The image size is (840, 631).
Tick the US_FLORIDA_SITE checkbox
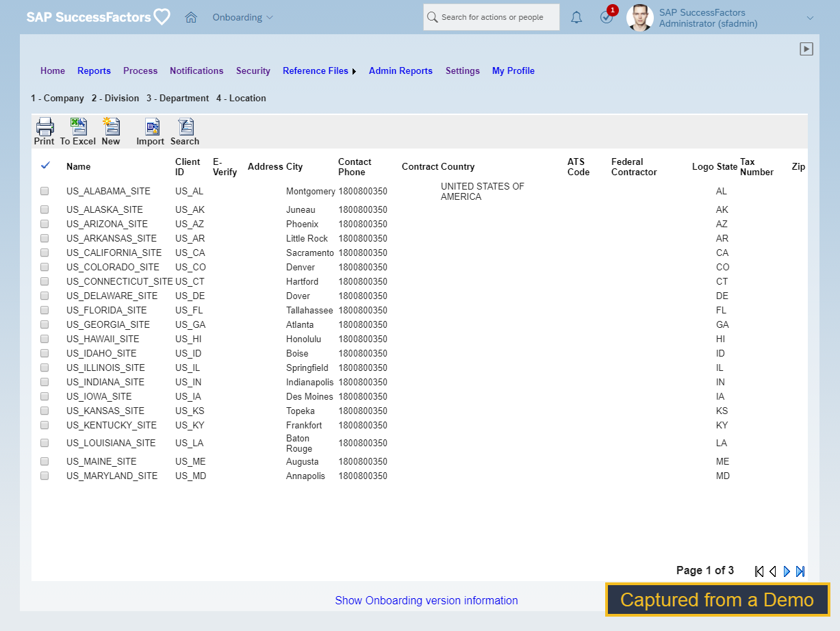point(44,310)
